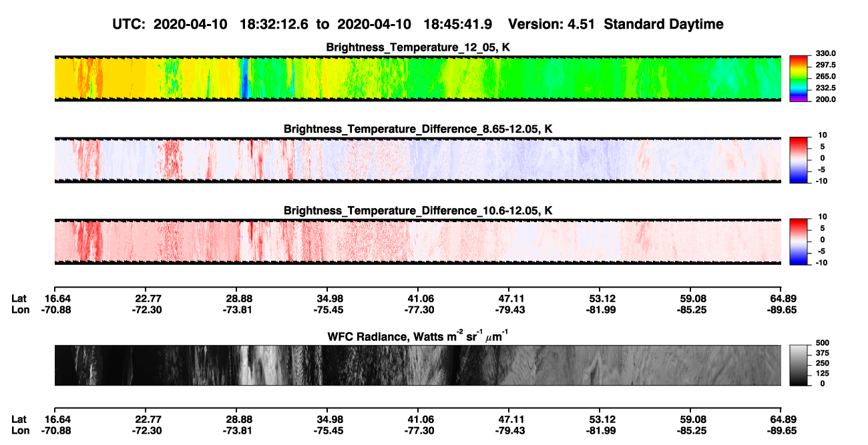Click the upper axis Lon label
868x445 pixels.
[x=20, y=310]
